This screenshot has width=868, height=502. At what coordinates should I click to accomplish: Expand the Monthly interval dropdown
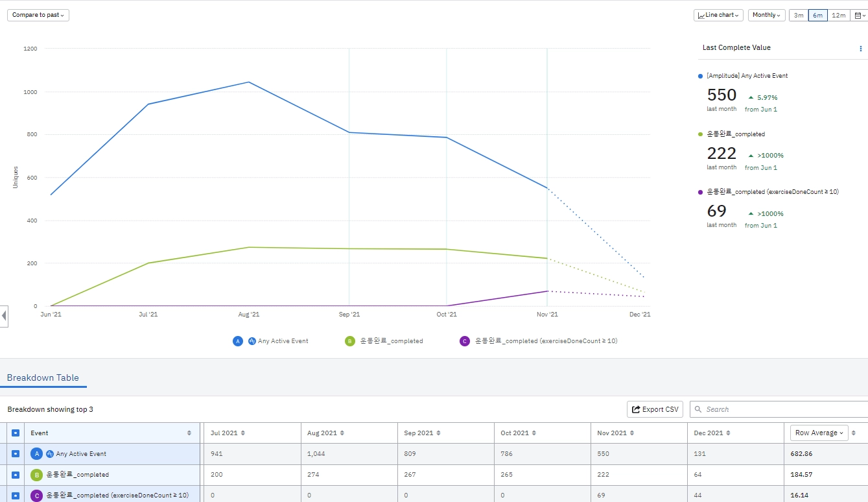(767, 15)
